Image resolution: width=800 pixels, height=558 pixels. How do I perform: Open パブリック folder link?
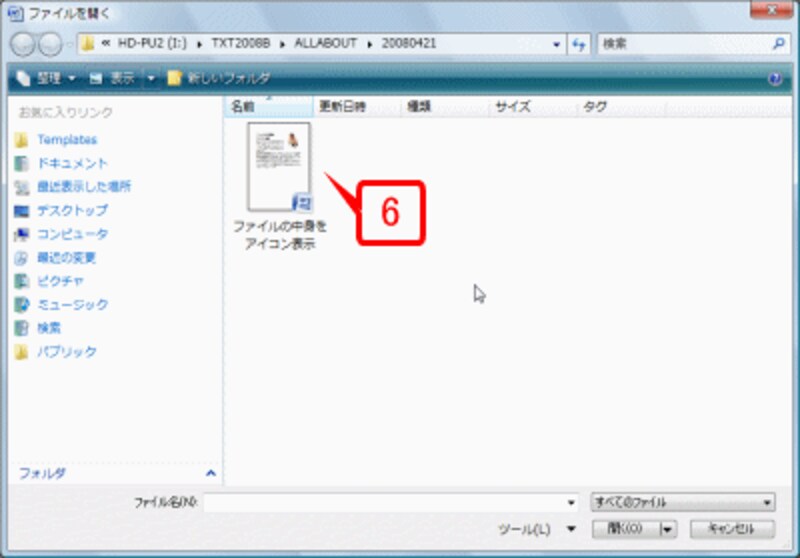pos(67,352)
